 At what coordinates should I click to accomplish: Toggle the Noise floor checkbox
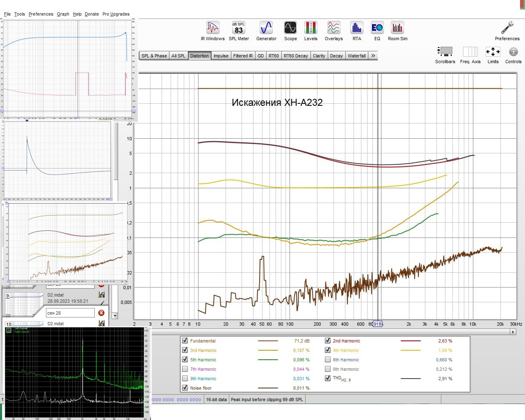click(185, 388)
